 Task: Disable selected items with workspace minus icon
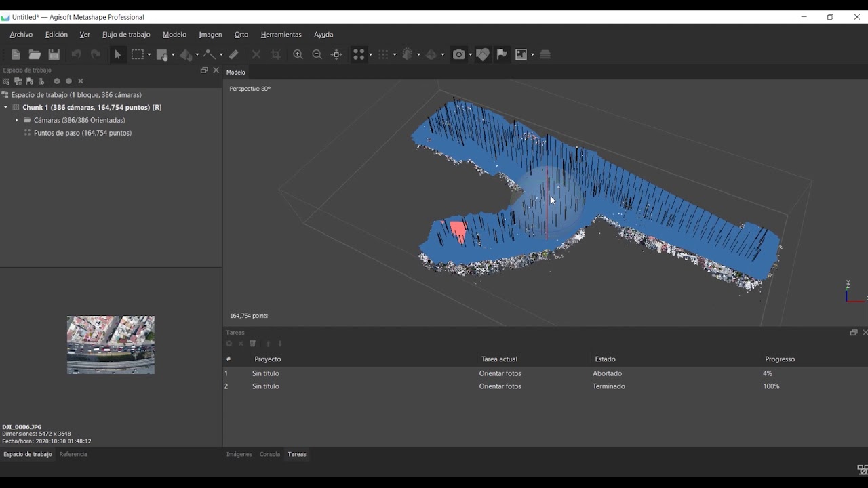(68, 81)
